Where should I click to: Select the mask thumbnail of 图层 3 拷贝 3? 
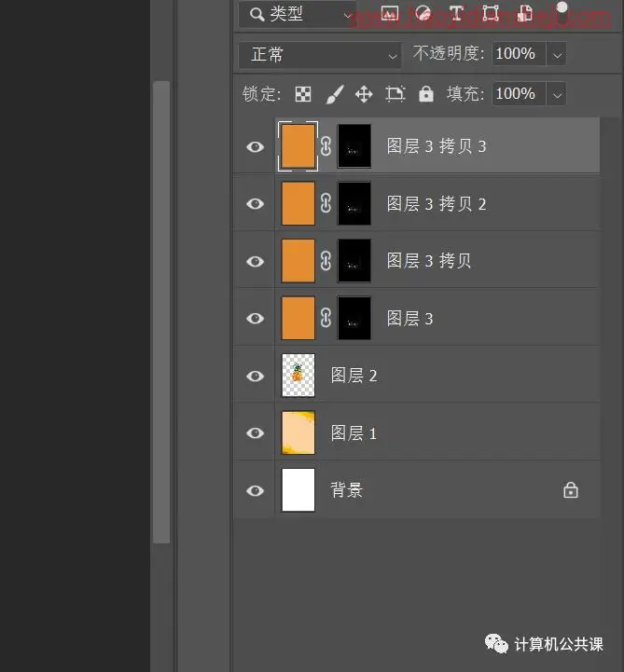[x=354, y=146]
